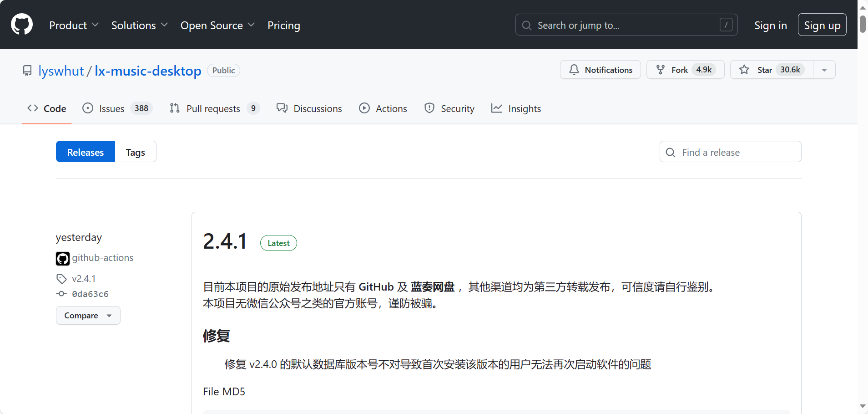Switch to the Releases view
The image size is (868, 414).
point(86,152)
